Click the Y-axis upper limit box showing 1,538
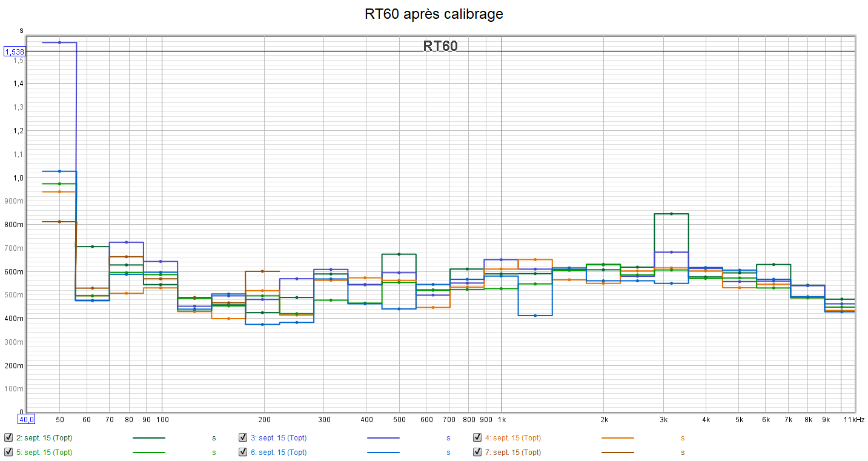This screenshot has height=461, width=868. tap(15, 52)
